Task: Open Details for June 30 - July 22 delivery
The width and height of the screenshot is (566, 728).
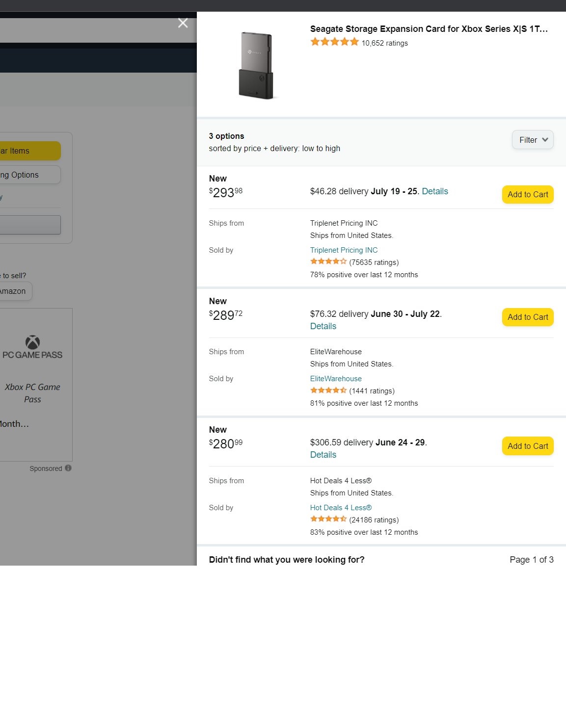Action: [323, 326]
